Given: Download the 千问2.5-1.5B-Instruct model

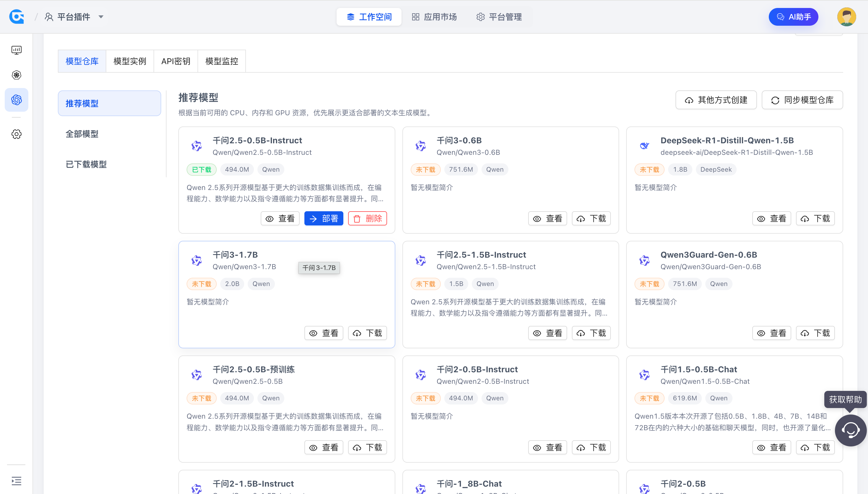Looking at the screenshot, I should tap(591, 333).
